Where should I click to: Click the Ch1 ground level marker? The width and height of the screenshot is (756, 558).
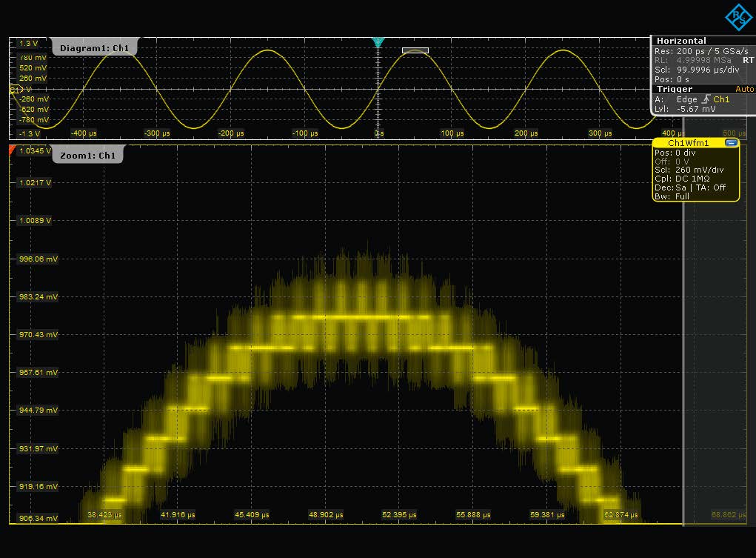[14, 89]
